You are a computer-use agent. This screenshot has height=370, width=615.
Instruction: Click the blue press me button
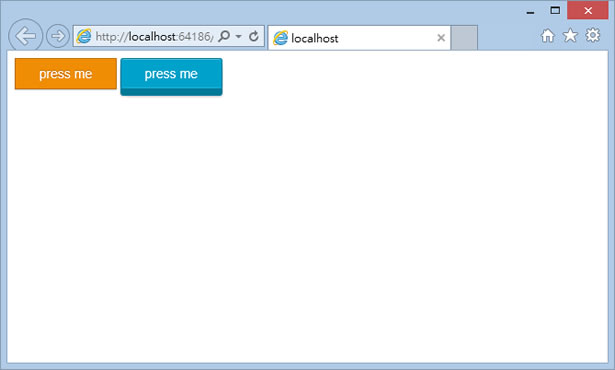[x=171, y=77]
